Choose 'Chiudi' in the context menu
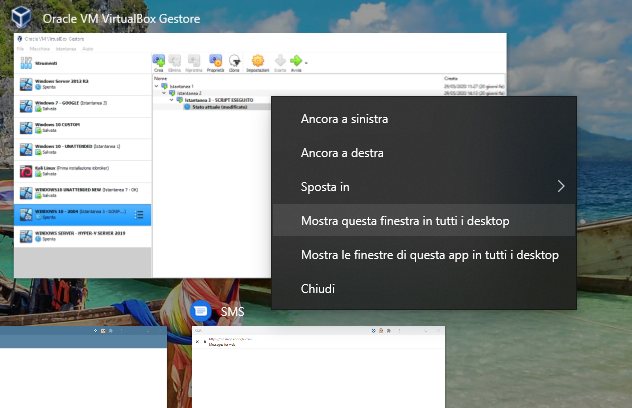 [424, 289]
